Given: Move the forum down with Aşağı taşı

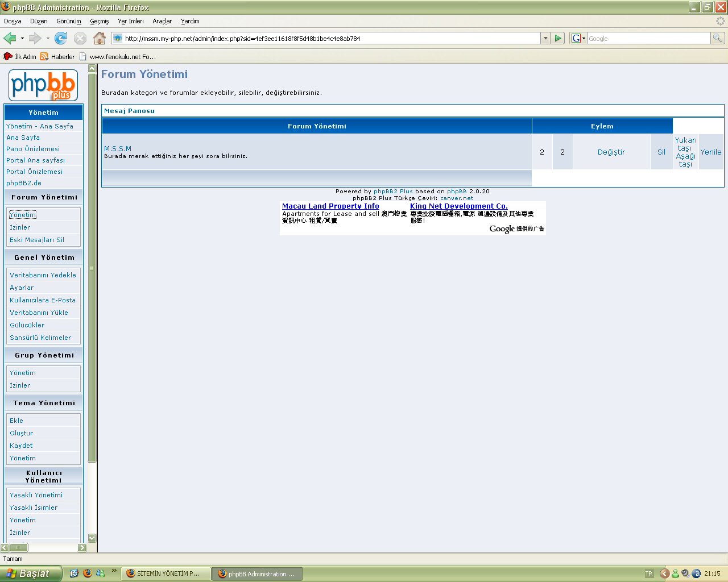Looking at the screenshot, I should (685, 160).
